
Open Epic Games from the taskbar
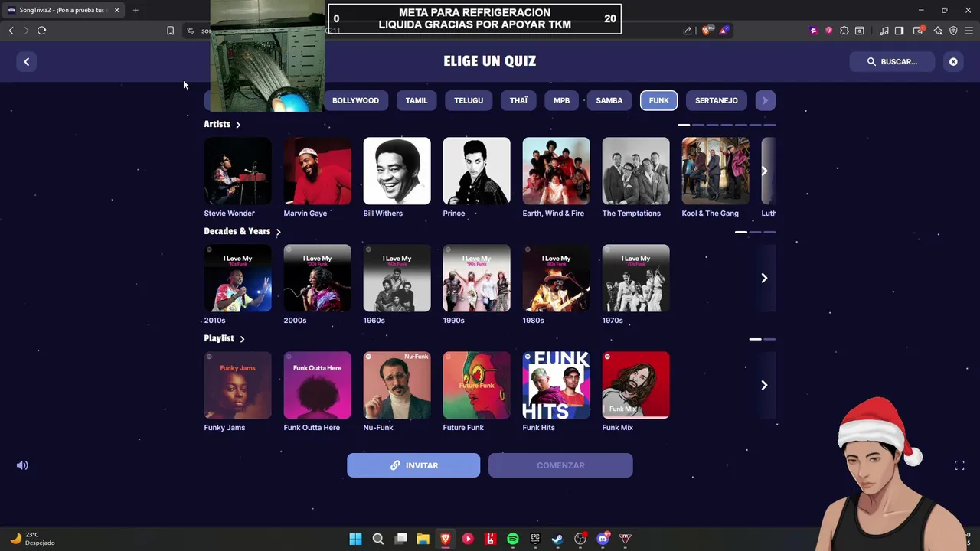coord(535,539)
